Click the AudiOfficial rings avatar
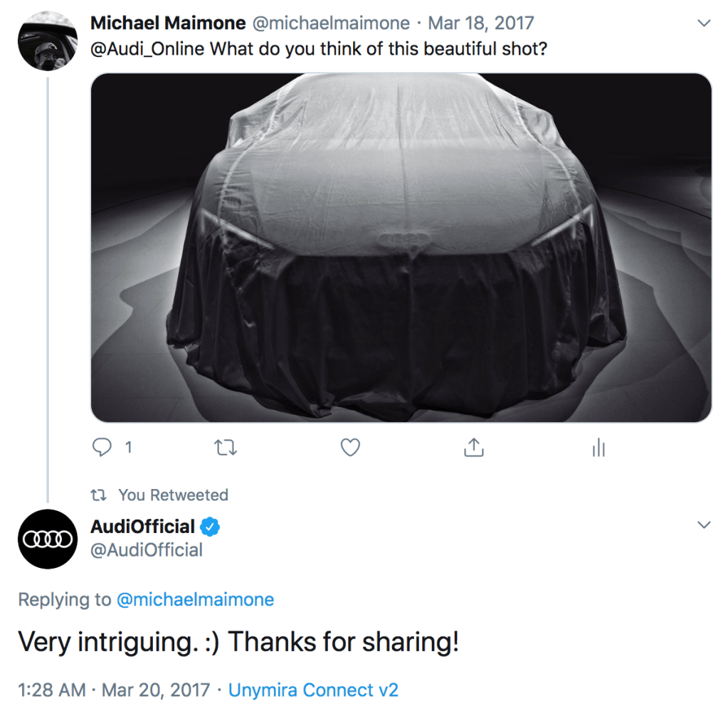 [x=48, y=539]
